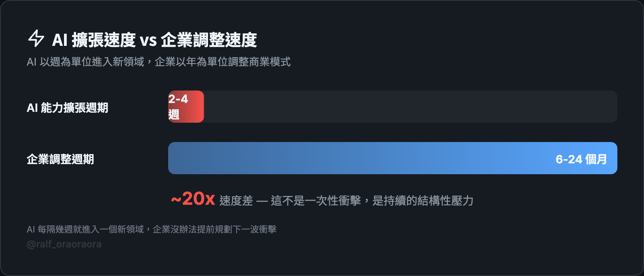Viewport: 644px width, 276px height.
Task: Click the "週" character in the red bar
Action: coord(174,115)
